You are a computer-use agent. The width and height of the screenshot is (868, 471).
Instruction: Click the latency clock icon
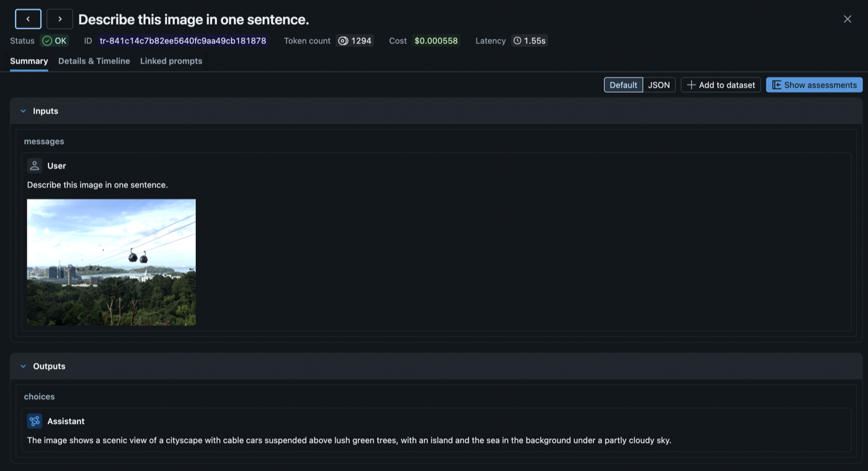click(517, 41)
